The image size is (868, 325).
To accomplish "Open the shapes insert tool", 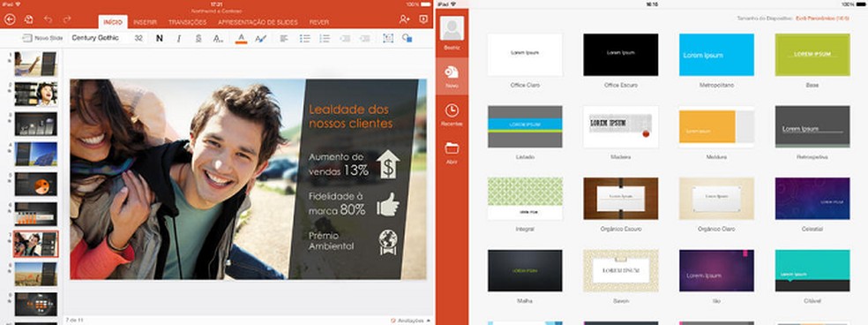I will pyautogui.click(x=408, y=38).
